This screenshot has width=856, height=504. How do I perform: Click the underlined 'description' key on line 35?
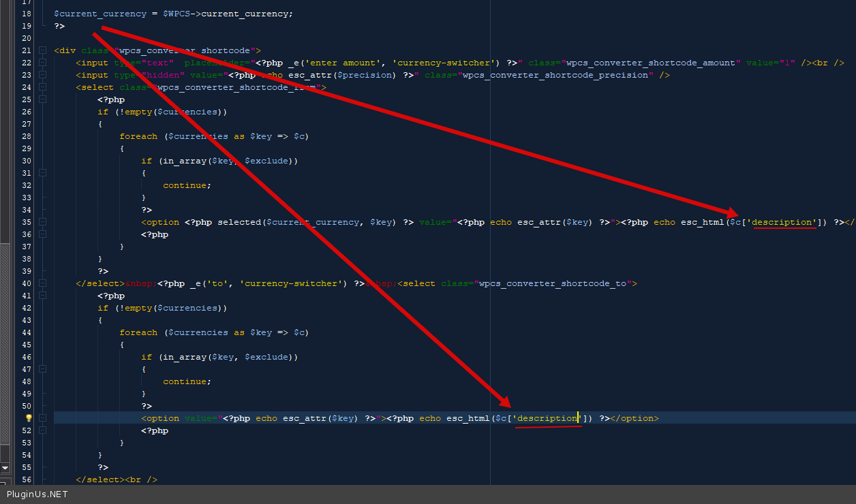[x=783, y=222]
